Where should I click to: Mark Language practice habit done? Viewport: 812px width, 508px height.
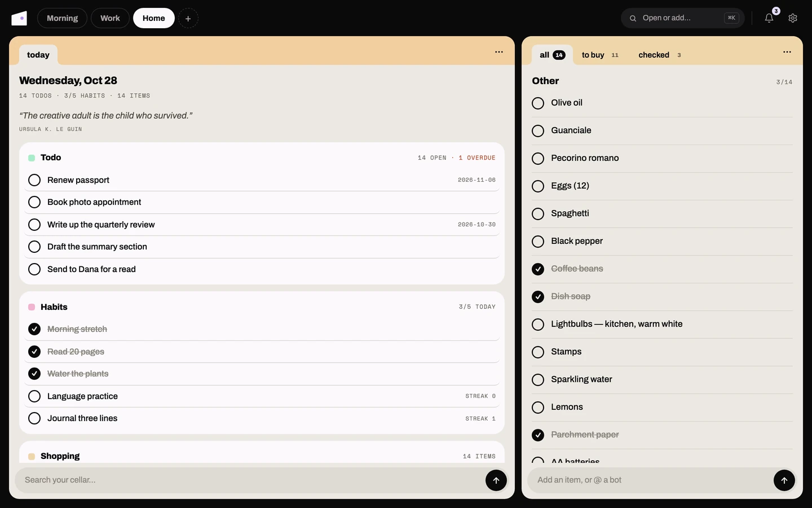34,396
